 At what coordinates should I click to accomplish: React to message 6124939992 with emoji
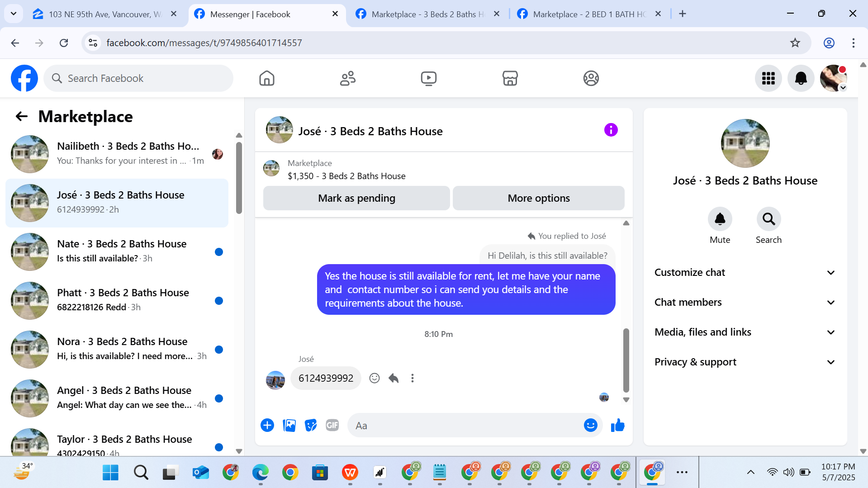374,378
